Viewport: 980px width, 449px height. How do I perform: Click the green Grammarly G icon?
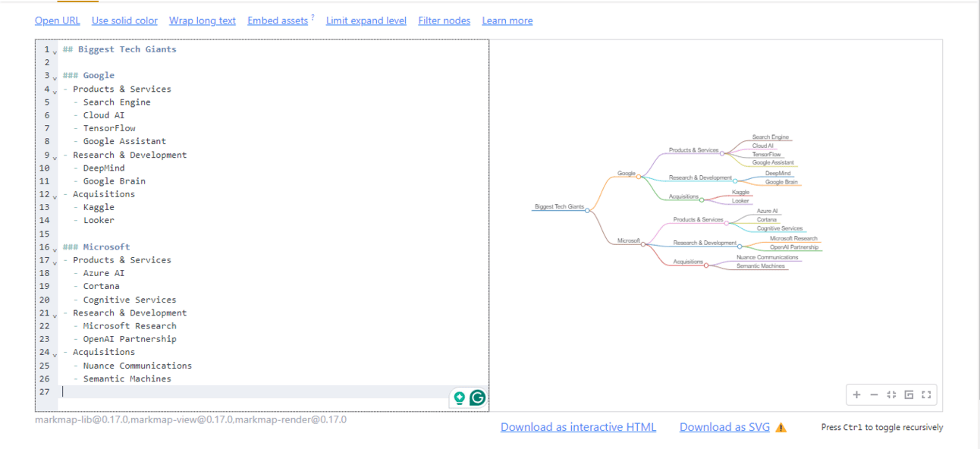tap(477, 397)
